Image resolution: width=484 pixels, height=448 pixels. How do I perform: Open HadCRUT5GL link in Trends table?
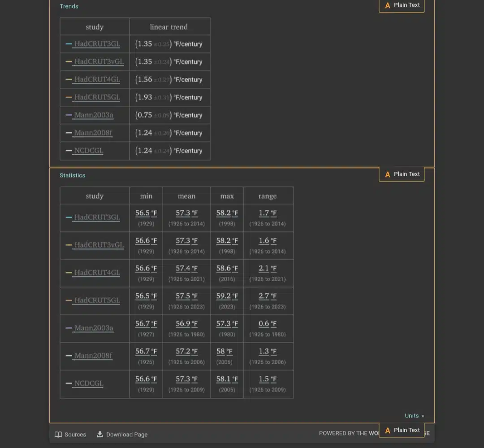(x=97, y=97)
